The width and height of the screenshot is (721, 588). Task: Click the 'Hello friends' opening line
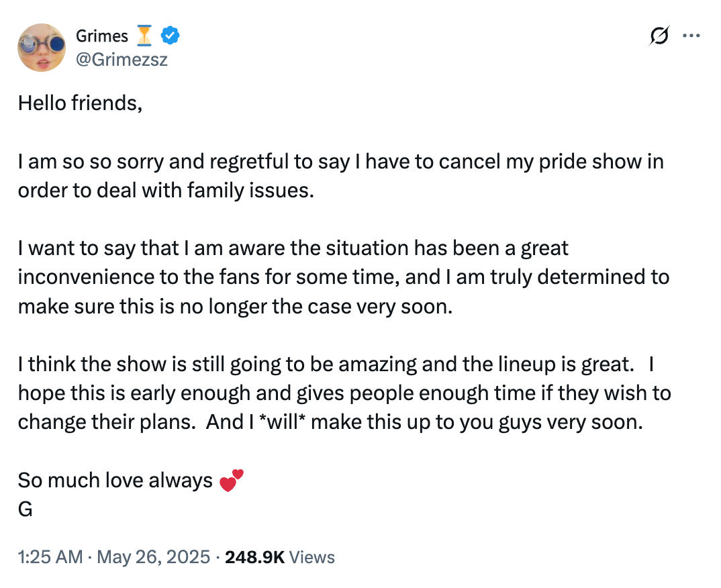click(x=81, y=103)
